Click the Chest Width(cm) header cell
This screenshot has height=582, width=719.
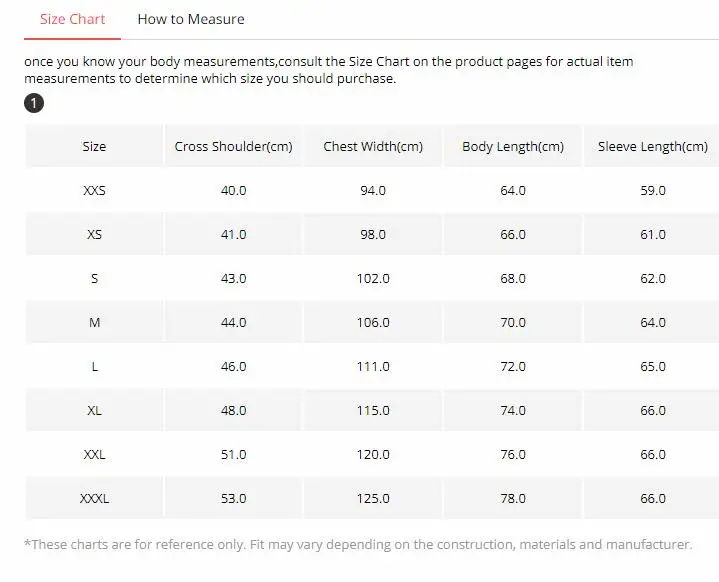373,147
